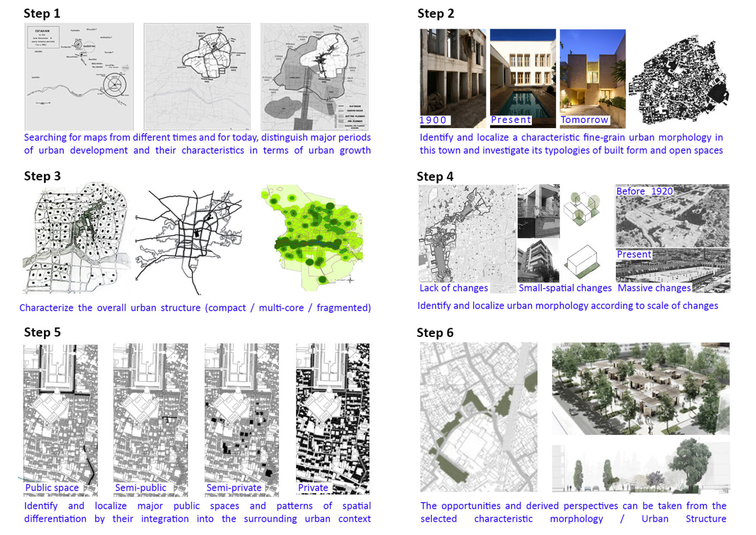This screenshot has width=756, height=535.
Task: Click the Semi-public label
Action: click(141, 488)
